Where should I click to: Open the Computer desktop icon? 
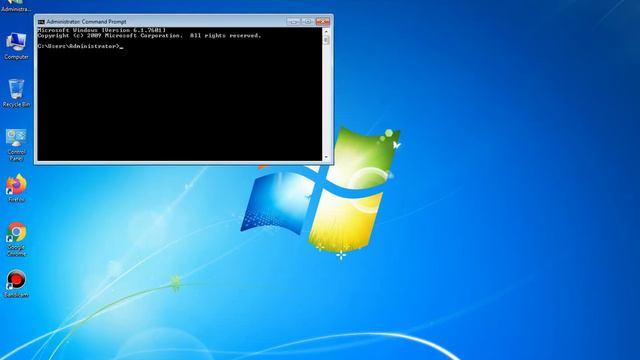(x=16, y=46)
